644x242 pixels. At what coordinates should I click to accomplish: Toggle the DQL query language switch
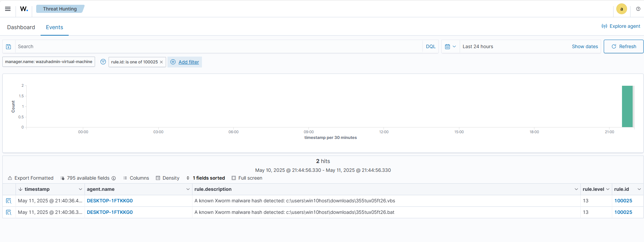431,47
